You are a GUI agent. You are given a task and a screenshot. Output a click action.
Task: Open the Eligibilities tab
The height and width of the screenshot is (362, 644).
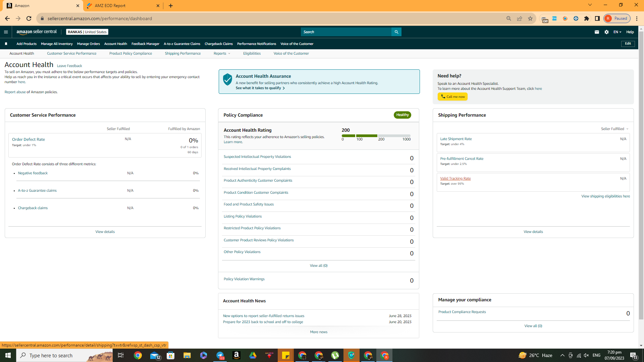pyautogui.click(x=252, y=54)
